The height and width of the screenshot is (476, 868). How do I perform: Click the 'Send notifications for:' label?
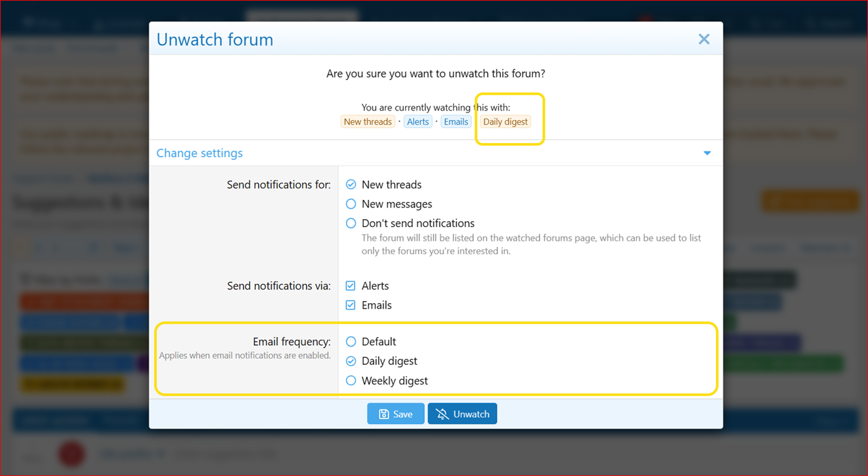279,184
